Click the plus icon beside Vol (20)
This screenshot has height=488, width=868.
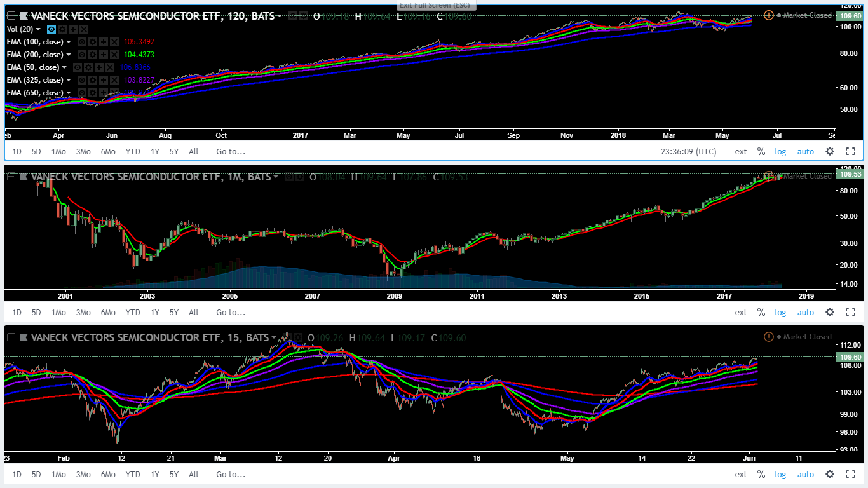(73, 29)
